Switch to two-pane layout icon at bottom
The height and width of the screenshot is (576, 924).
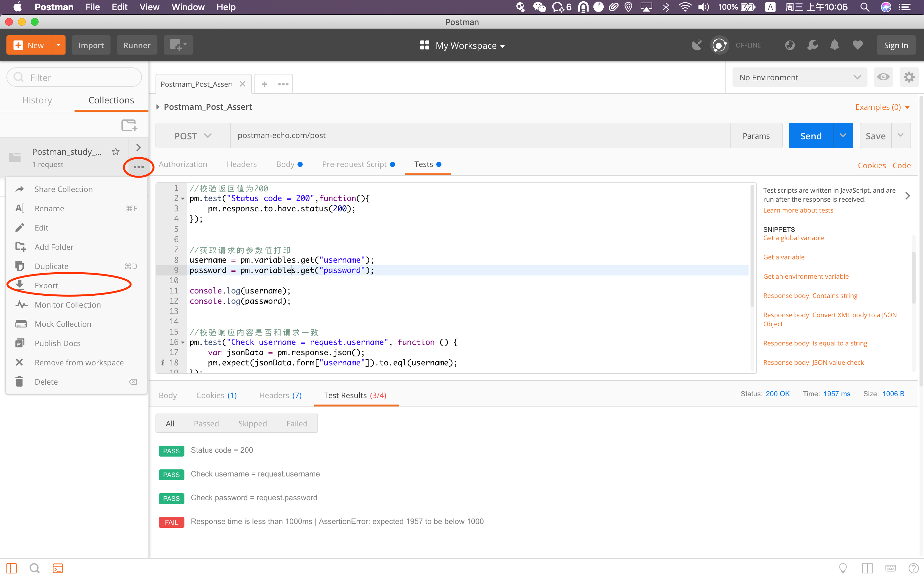pos(867,568)
